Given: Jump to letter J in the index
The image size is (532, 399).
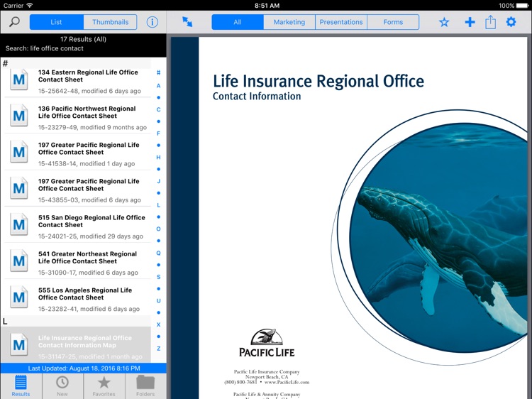Looking at the screenshot, I should [158, 181].
